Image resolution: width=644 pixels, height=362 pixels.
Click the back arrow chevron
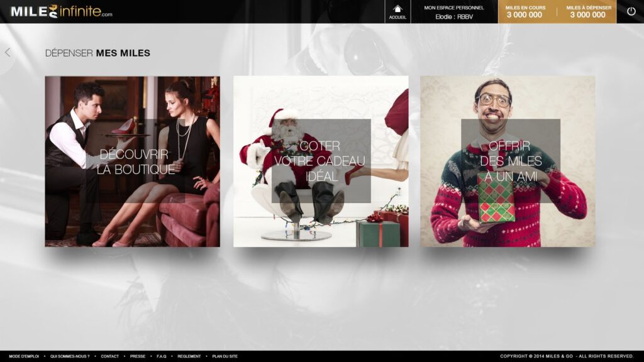click(8, 53)
